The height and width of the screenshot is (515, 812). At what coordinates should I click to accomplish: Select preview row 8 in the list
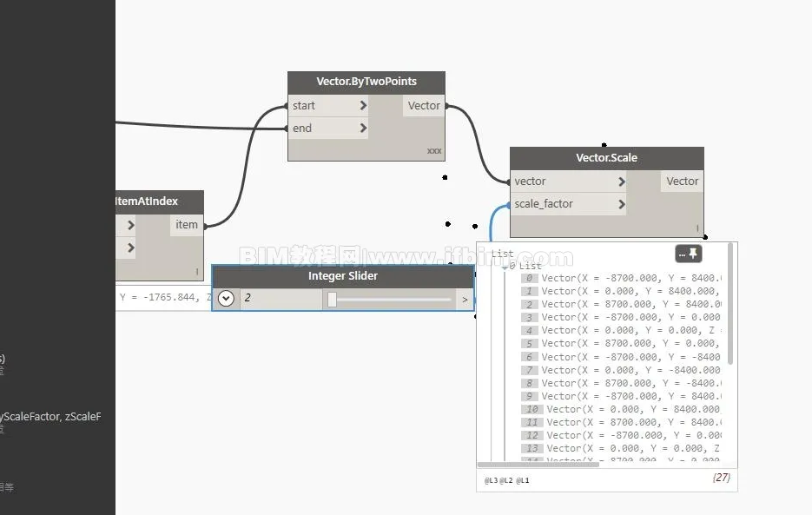(622, 383)
